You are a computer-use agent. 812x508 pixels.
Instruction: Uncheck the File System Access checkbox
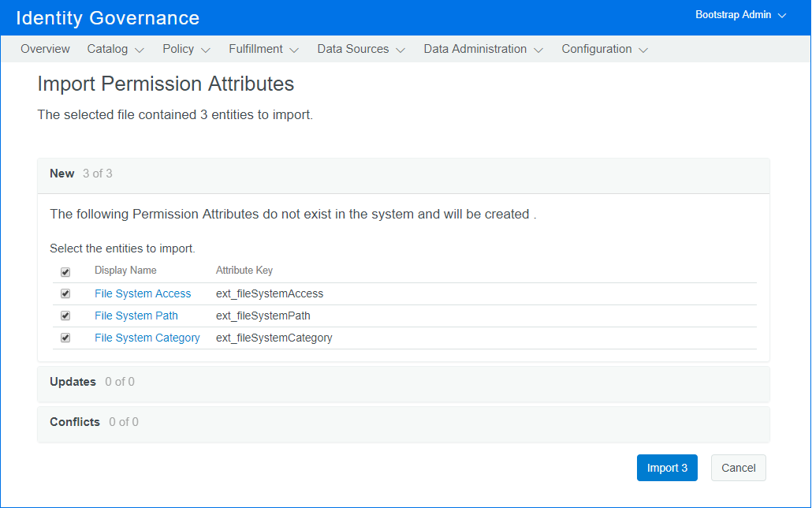click(x=65, y=293)
